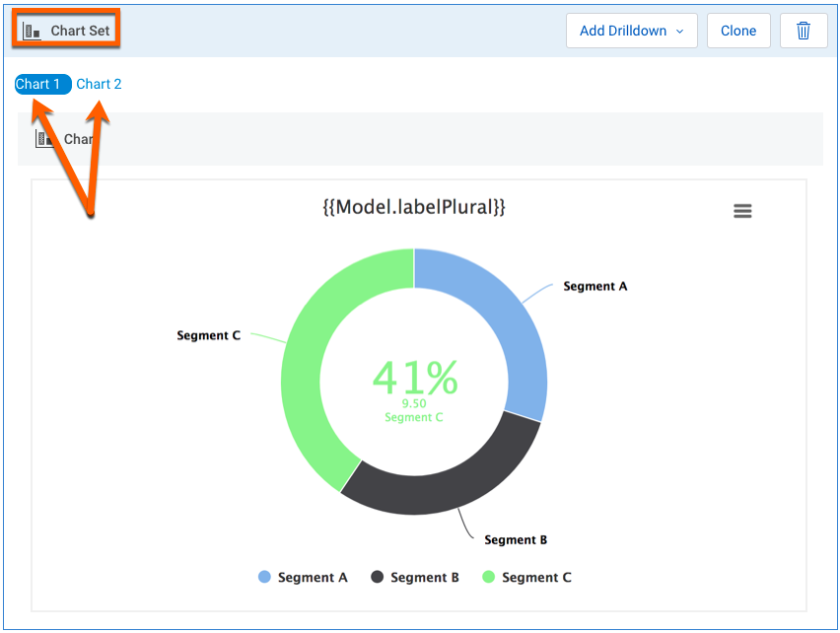Click the Segment B data label below the donut

point(516,539)
